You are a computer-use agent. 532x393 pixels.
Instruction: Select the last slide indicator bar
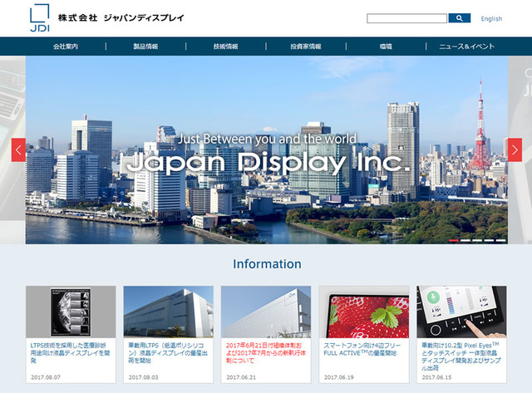coord(500,240)
